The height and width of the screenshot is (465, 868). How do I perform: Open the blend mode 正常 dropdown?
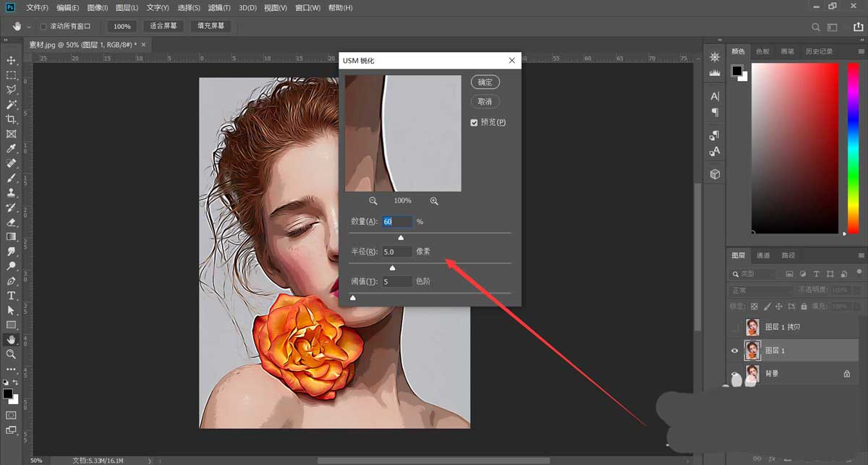(x=762, y=290)
